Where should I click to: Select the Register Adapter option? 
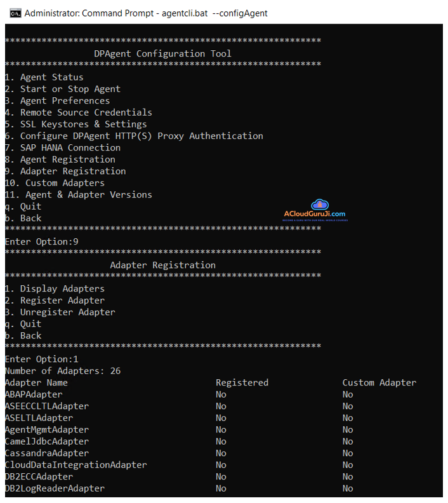pyautogui.click(x=55, y=300)
